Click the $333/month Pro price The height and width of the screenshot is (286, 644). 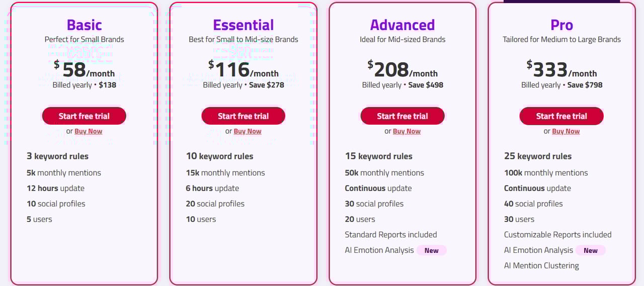[x=561, y=70]
